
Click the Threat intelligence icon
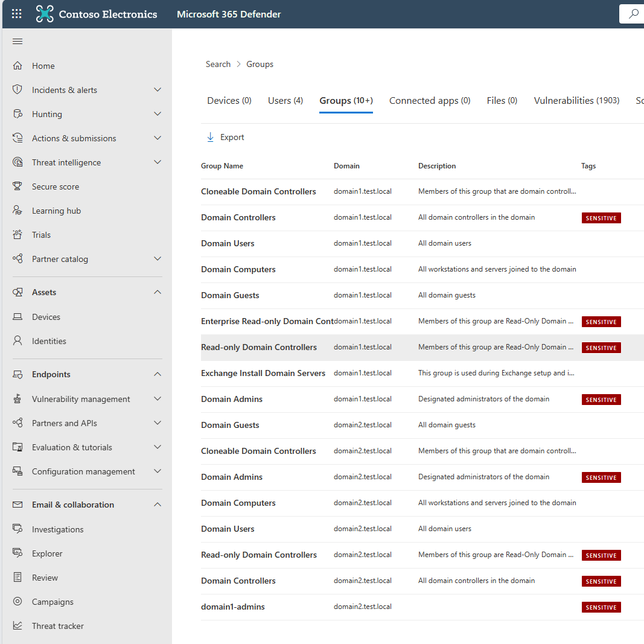[x=18, y=162]
